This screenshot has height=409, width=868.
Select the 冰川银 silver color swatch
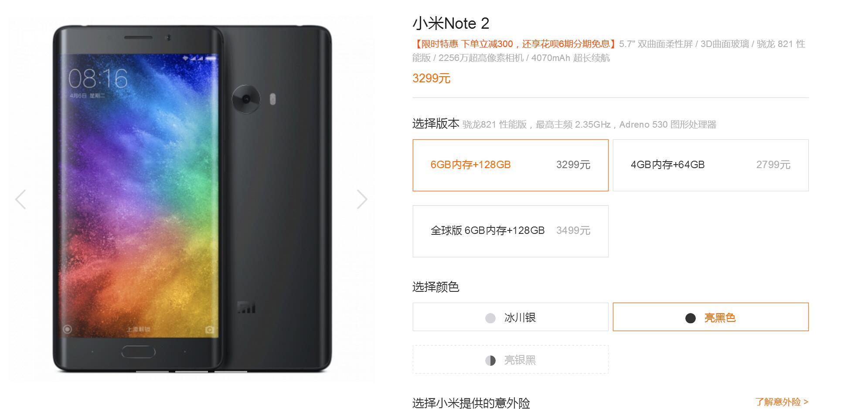coord(511,317)
